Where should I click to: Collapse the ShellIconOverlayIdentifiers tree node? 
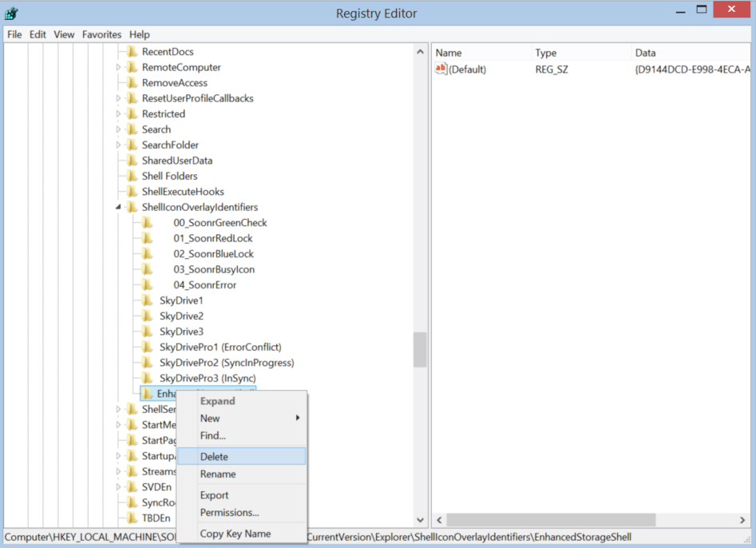coord(119,208)
